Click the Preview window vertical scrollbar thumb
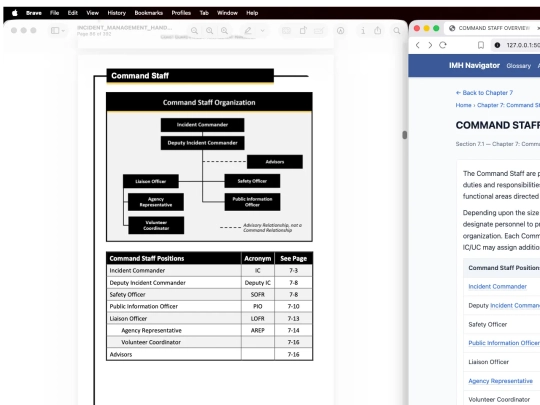Screen dimensions: 540x405 (405, 135)
